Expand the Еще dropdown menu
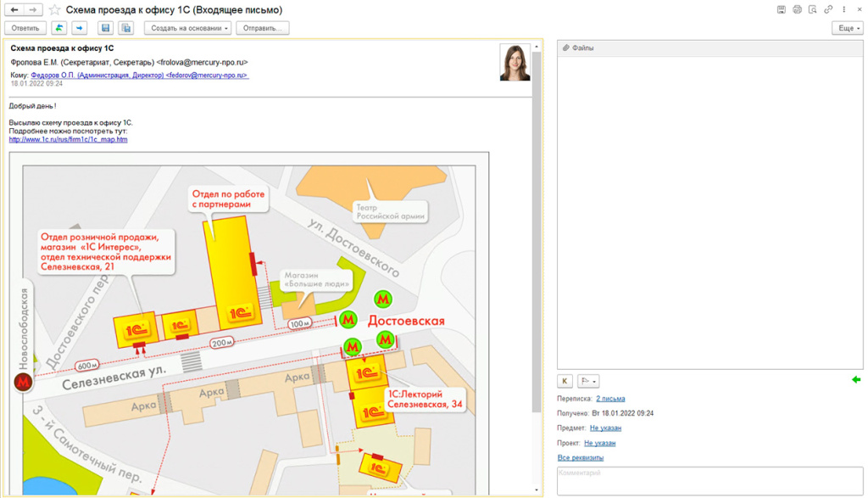Image resolution: width=868 pixels, height=498 pixels. click(x=848, y=28)
